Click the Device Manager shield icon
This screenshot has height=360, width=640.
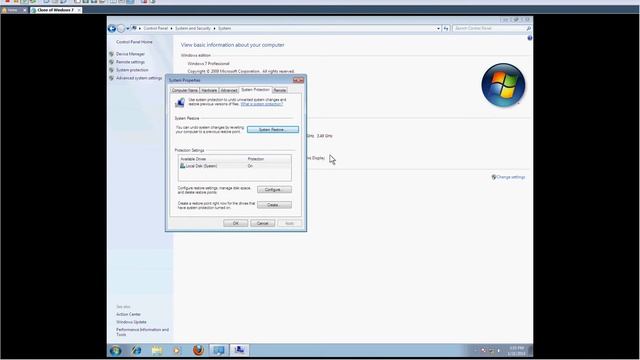pyautogui.click(x=111, y=54)
